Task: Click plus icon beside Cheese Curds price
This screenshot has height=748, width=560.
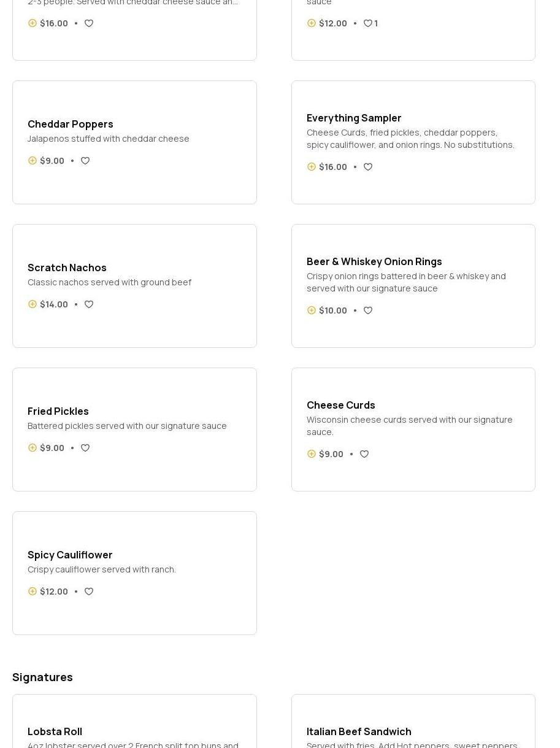Action: coord(312,454)
